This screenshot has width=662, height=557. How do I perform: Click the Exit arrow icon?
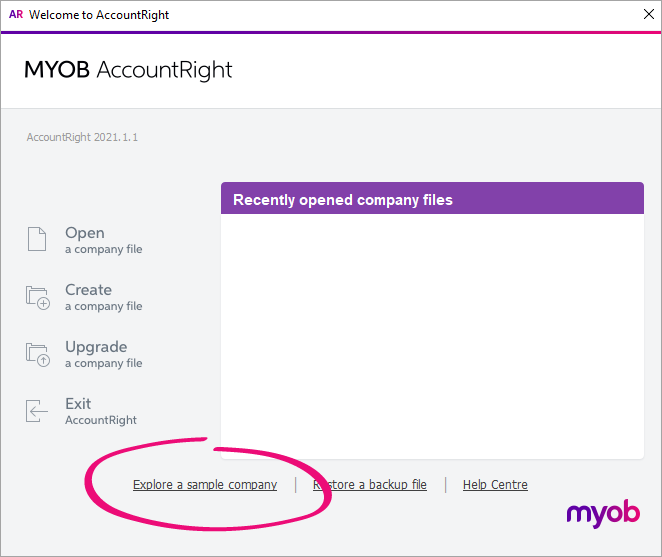point(37,411)
